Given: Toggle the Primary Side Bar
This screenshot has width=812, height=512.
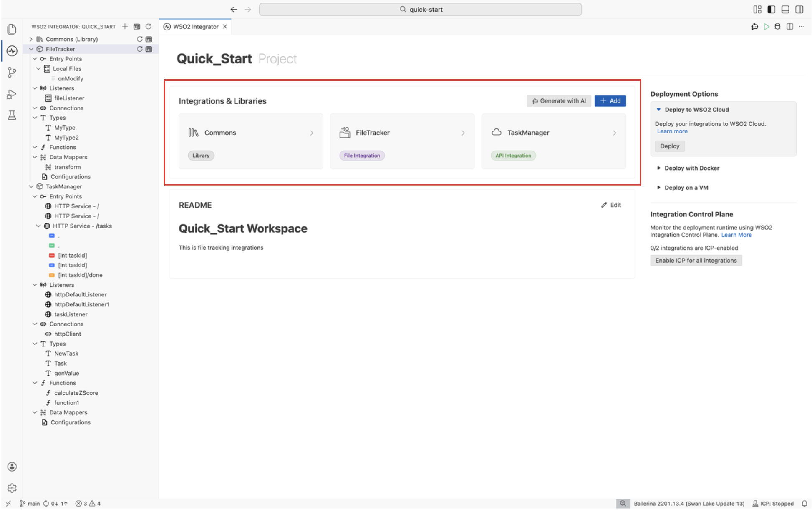Looking at the screenshot, I should [x=772, y=9].
